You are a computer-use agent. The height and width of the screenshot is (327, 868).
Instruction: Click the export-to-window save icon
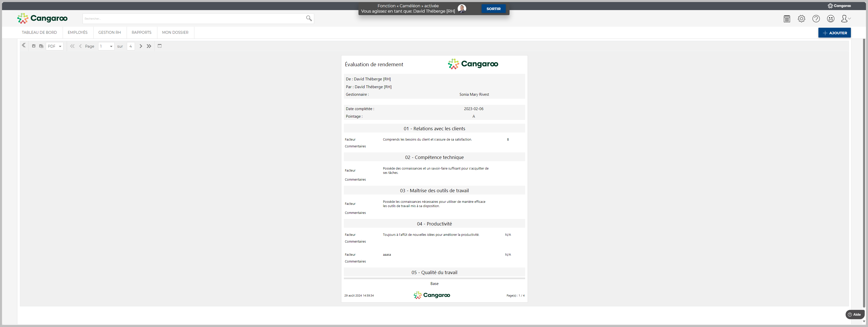point(41,46)
